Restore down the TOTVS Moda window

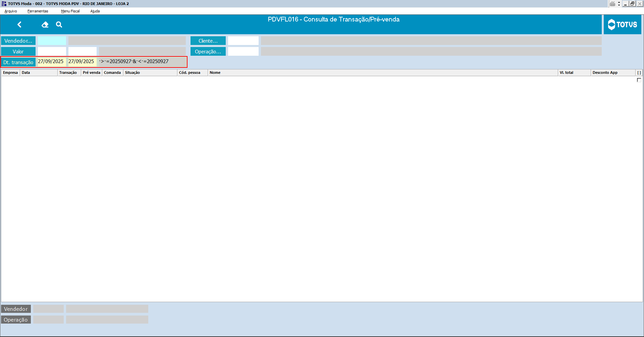[633, 4]
